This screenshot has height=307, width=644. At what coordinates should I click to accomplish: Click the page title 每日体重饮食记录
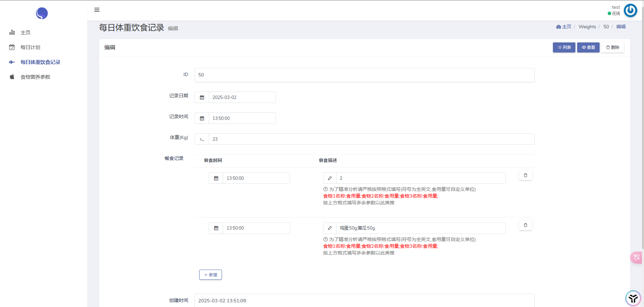click(x=131, y=28)
